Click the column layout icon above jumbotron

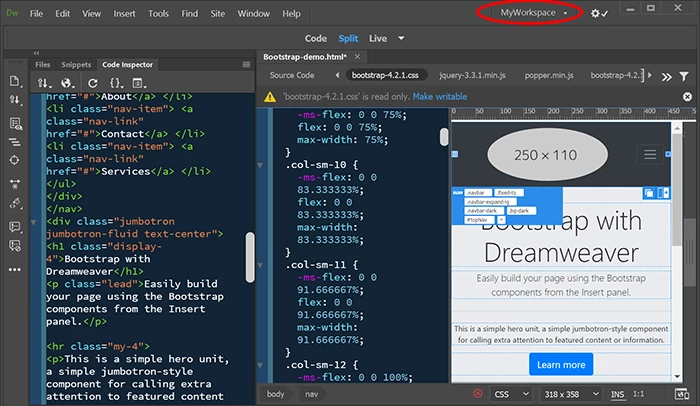[x=663, y=193]
